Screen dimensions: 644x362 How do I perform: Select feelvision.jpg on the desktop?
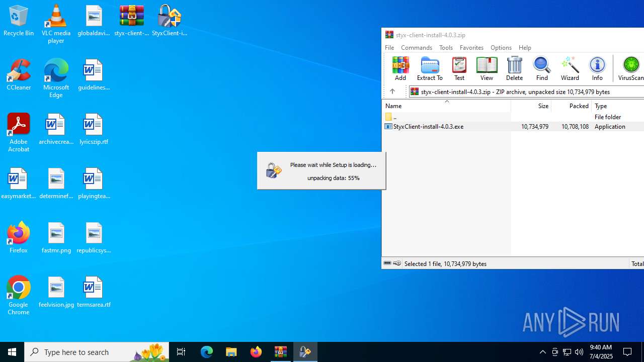[x=56, y=293]
